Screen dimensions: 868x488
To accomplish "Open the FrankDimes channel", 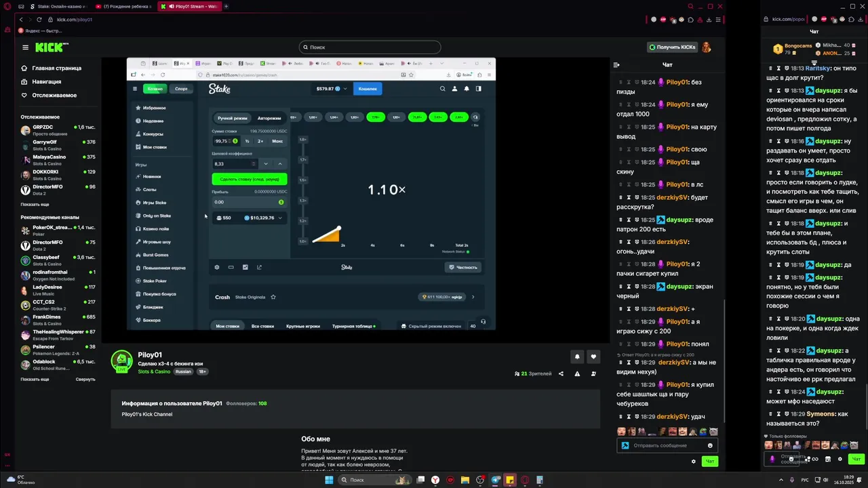I will 58,320.
